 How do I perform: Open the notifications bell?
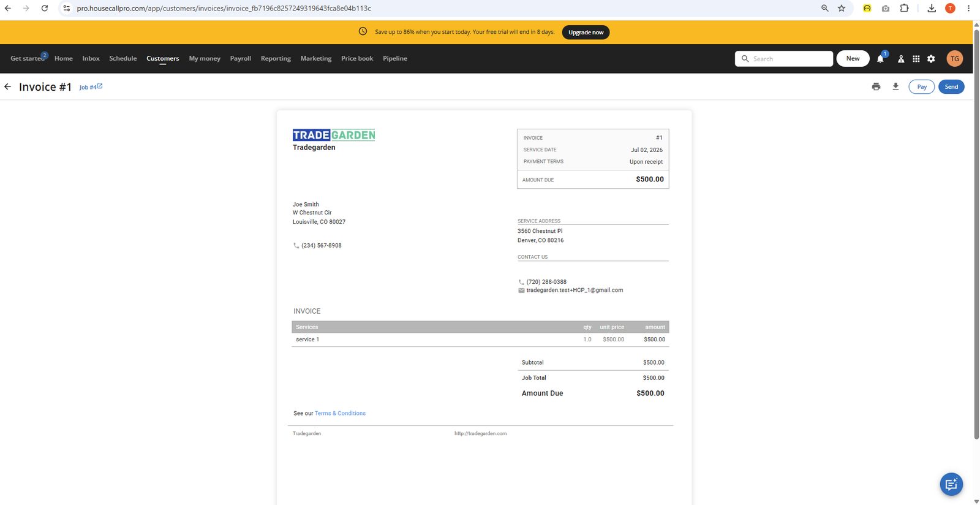(880, 59)
